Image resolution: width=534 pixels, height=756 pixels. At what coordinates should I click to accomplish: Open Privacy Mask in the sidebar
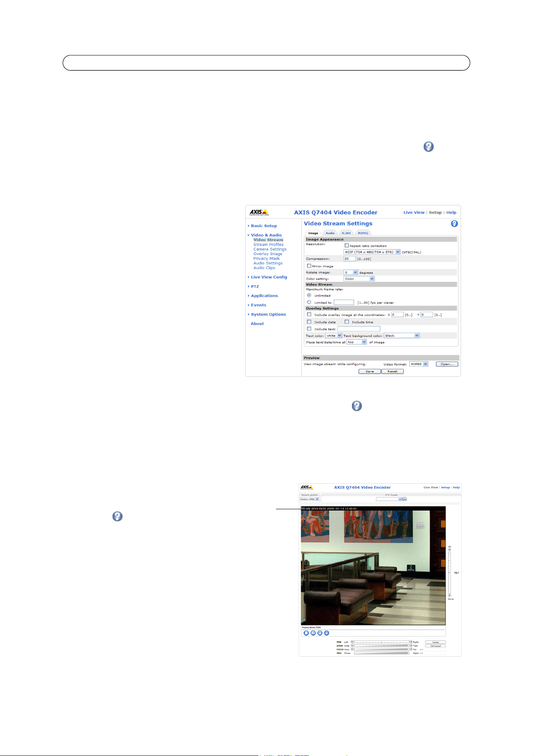266,258
